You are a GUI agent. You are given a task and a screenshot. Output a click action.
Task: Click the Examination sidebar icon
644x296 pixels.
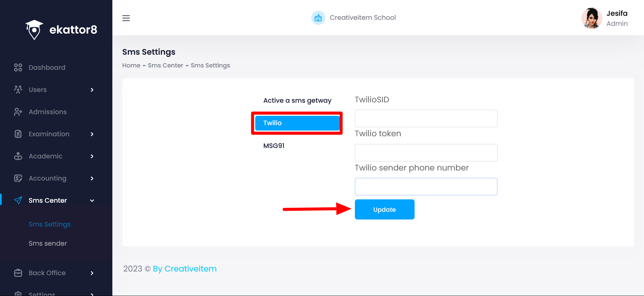tap(18, 134)
